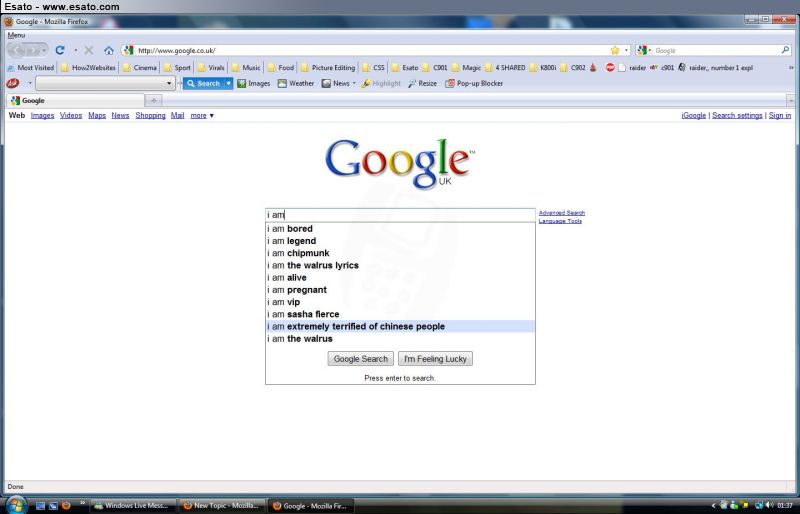Click the Resize tool in the toolbar
This screenshot has height=514, width=800.
point(422,83)
